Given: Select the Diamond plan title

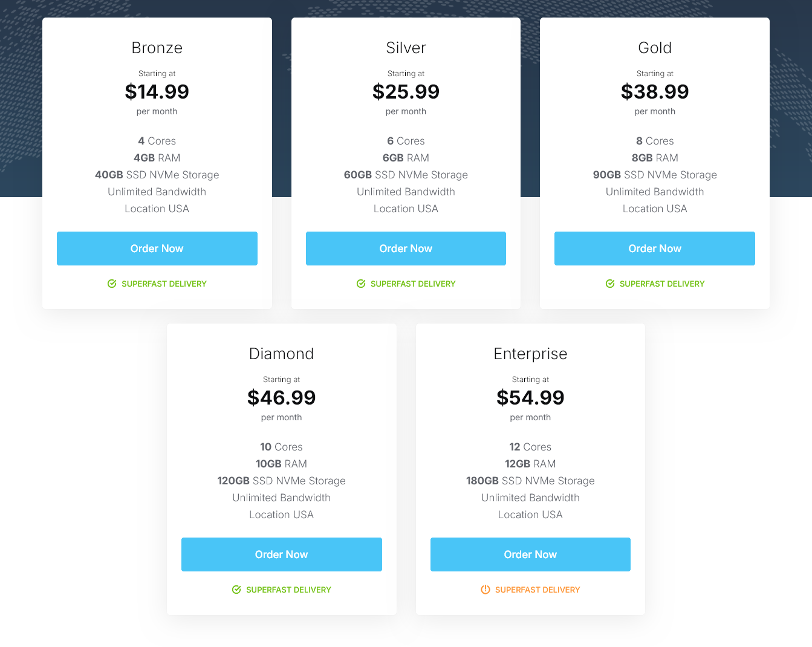Looking at the screenshot, I should 282,354.
